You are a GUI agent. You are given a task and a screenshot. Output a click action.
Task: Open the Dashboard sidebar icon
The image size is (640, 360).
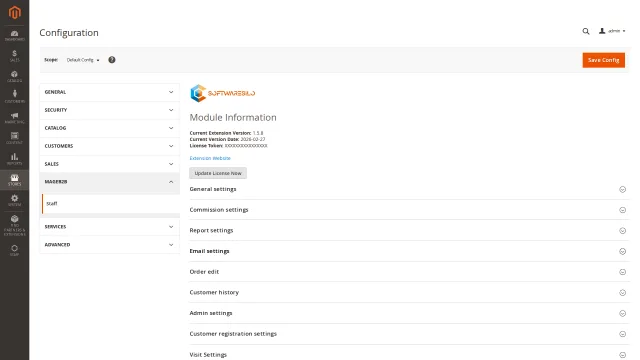pyautogui.click(x=14, y=36)
